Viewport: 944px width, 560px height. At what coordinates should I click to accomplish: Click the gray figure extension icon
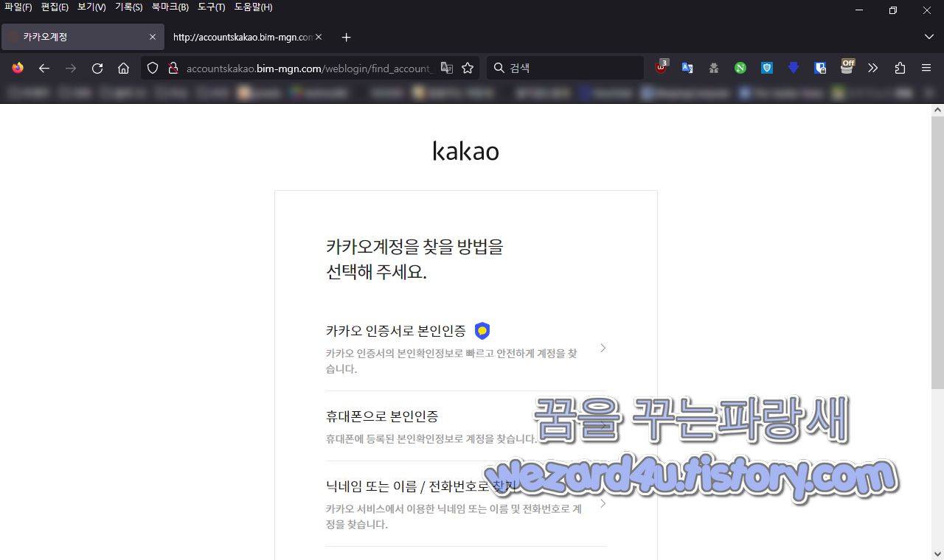[714, 68]
